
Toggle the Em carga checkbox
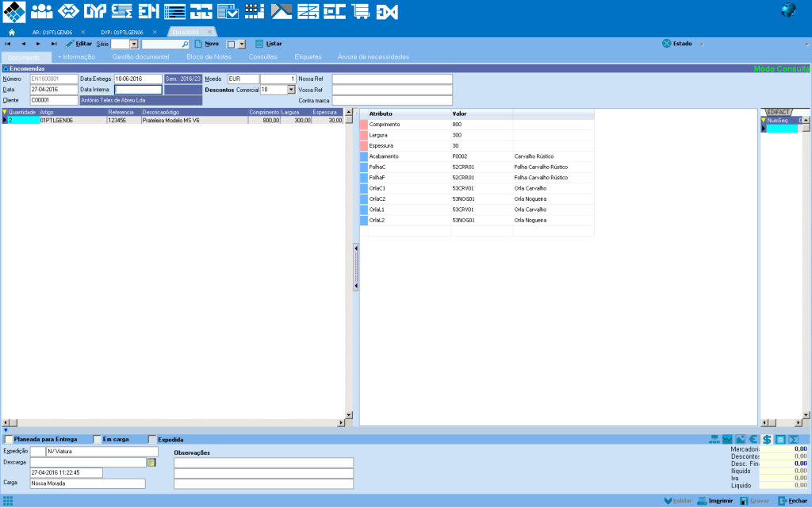tap(98, 439)
